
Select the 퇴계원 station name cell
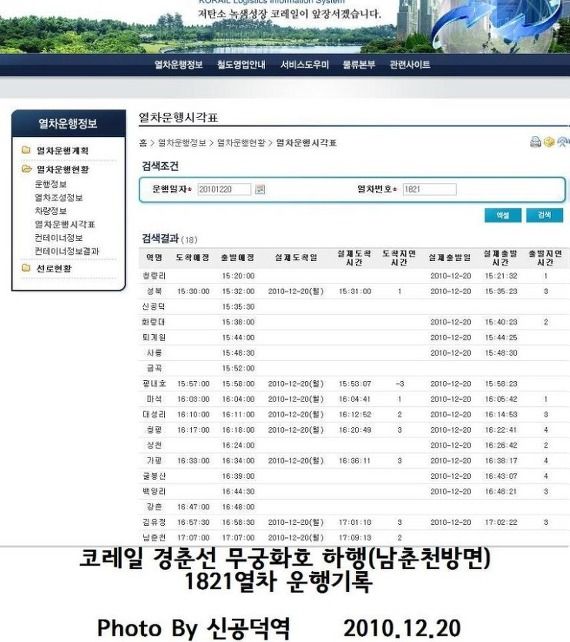click(154, 337)
